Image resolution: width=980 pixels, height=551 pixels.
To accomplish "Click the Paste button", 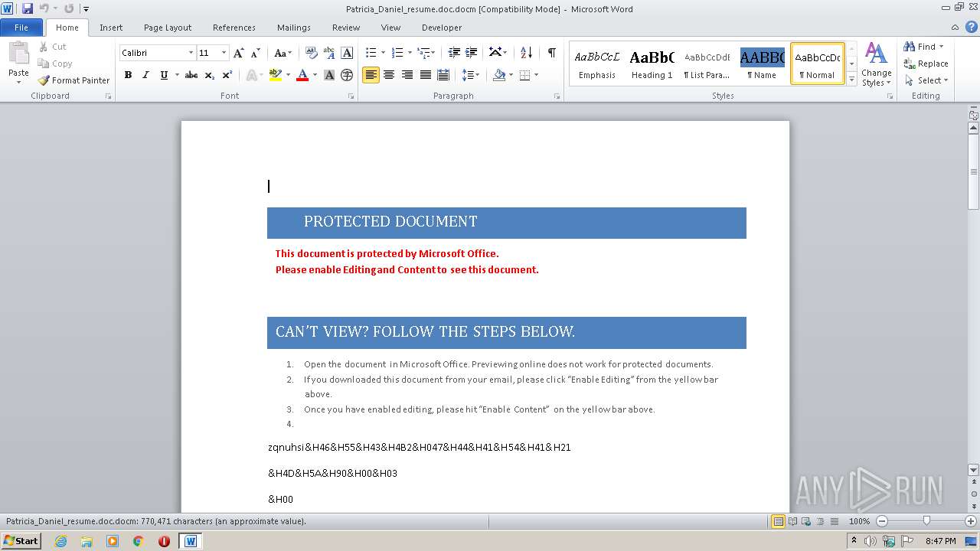I will (18, 63).
